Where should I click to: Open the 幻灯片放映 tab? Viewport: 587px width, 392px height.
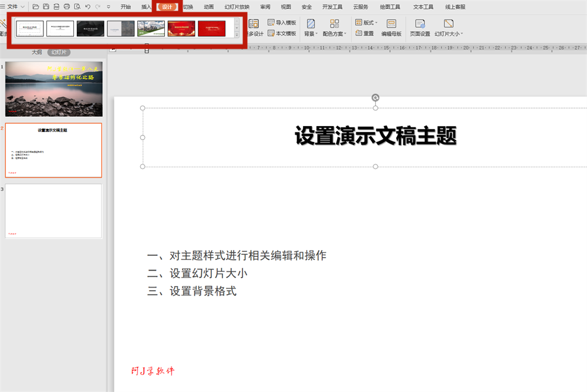coord(237,6)
